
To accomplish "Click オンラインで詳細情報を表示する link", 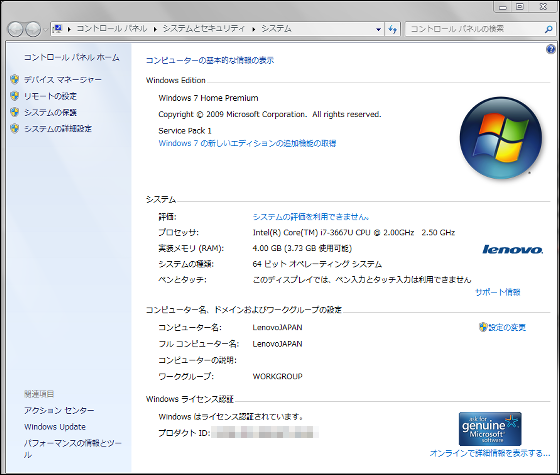I will [x=490, y=453].
